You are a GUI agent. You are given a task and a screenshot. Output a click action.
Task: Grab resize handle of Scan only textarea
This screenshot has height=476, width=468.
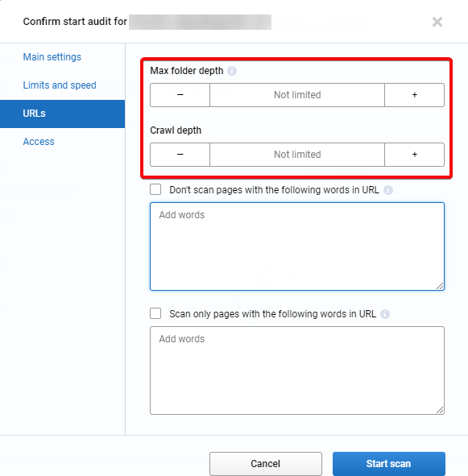click(x=440, y=410)
